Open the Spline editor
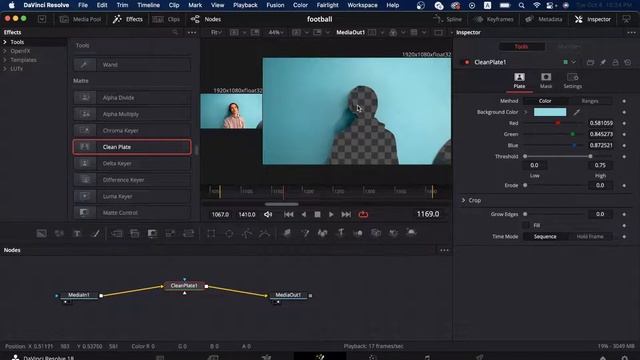 [x=448, y=19]
